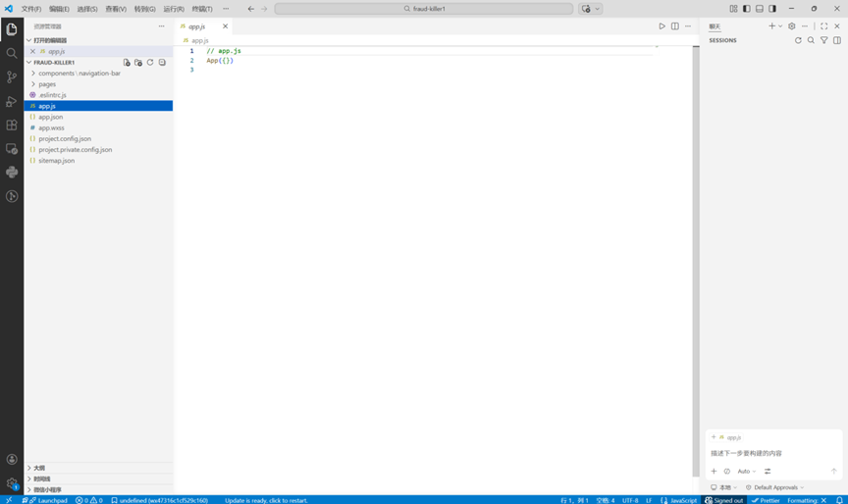Screen dimensions: 848x504
Task: Refresh the SESSIONS list
Action: coord(798,40)
